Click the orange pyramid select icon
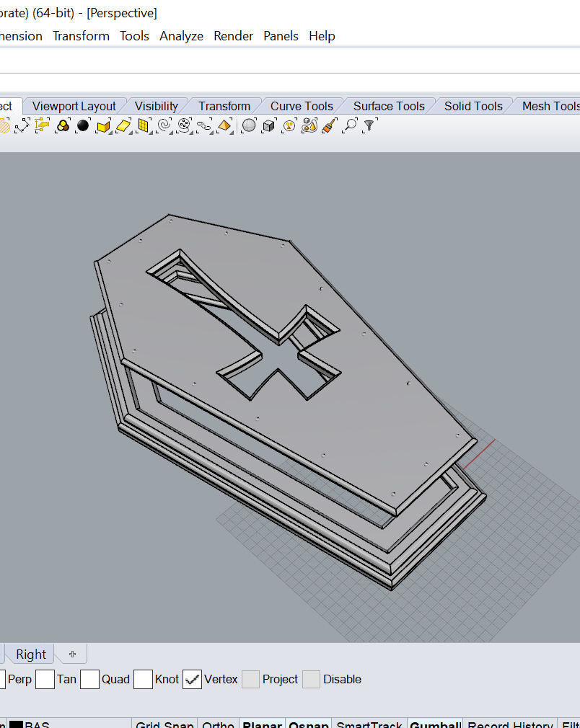The width and height of the screenshot is (580, 728). [x=225, y=126]
